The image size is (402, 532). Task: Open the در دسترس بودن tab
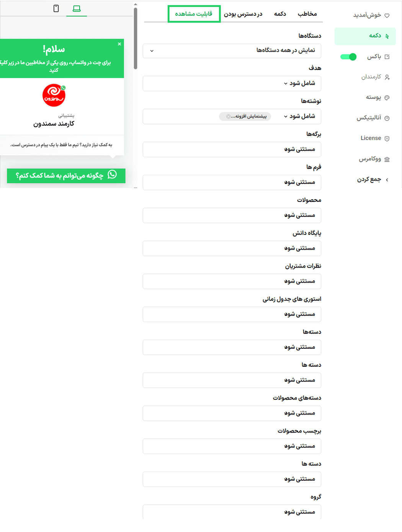243,14
